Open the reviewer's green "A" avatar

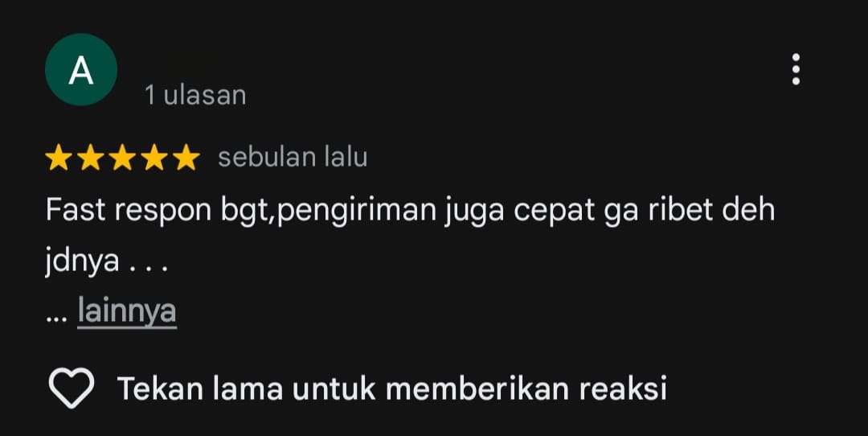coord(81,70)
